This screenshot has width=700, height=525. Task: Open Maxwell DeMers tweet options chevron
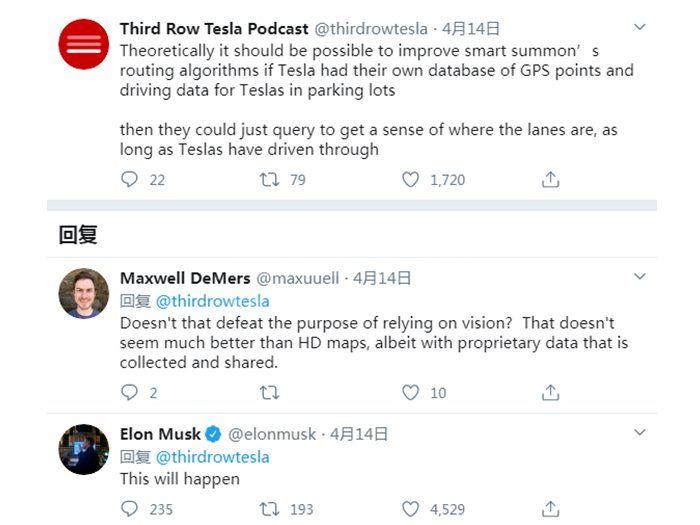641,276
